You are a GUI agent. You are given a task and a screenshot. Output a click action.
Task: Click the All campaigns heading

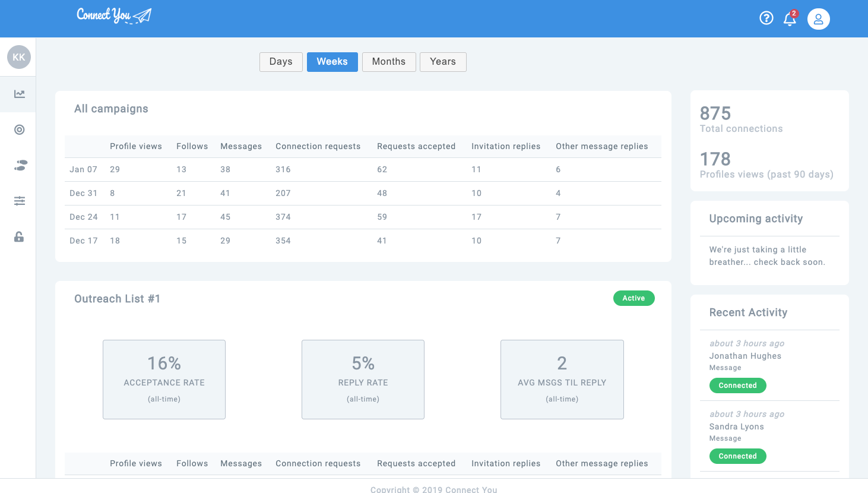(111, 109)
